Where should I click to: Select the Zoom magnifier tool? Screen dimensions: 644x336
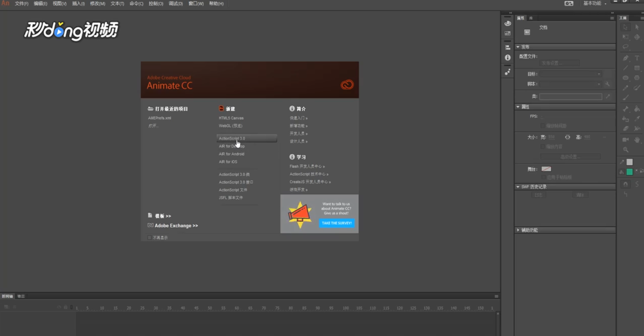click(625, 150)
